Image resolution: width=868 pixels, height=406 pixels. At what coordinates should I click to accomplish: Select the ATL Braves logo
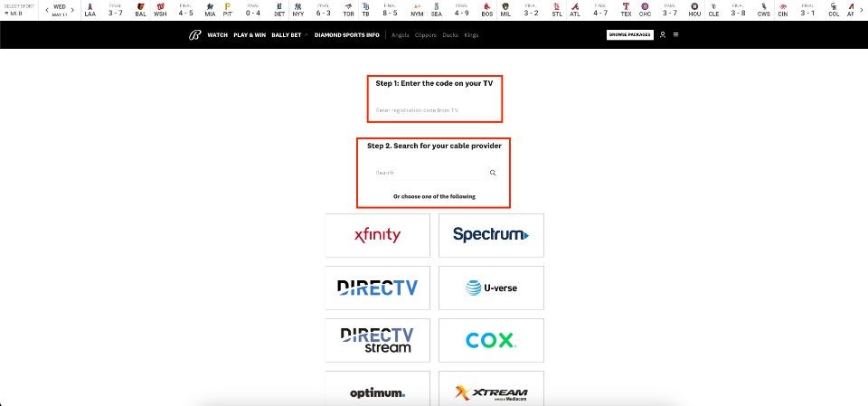point(575,6)
